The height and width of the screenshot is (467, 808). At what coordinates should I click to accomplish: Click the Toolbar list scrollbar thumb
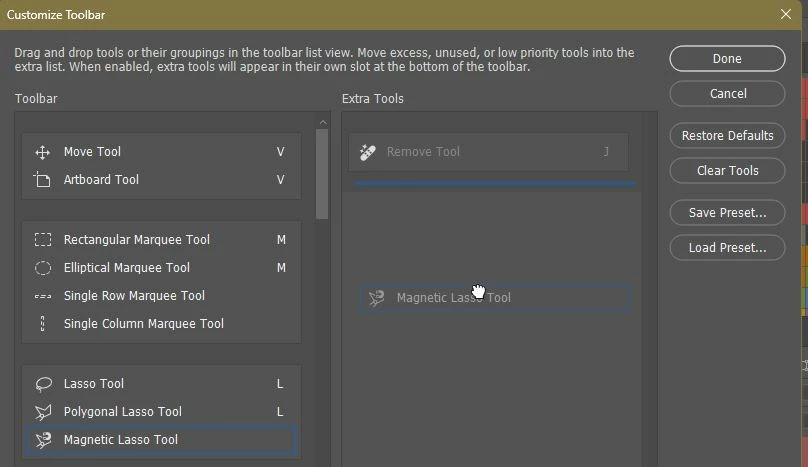point(322,174)
